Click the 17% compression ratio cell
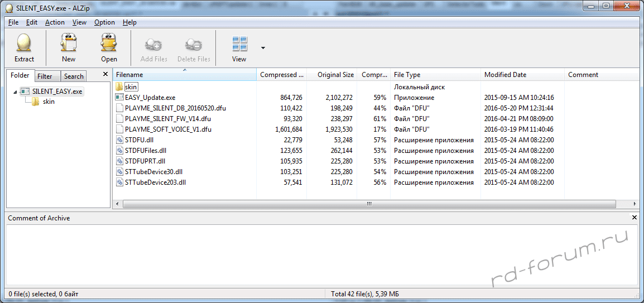 click(x=380, y=130)
